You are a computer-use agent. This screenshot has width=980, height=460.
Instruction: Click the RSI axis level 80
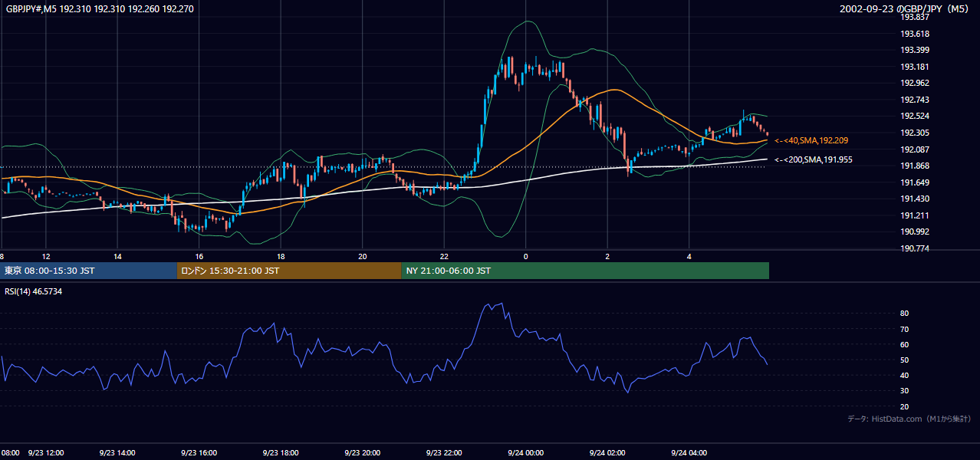tap(904, 314)
